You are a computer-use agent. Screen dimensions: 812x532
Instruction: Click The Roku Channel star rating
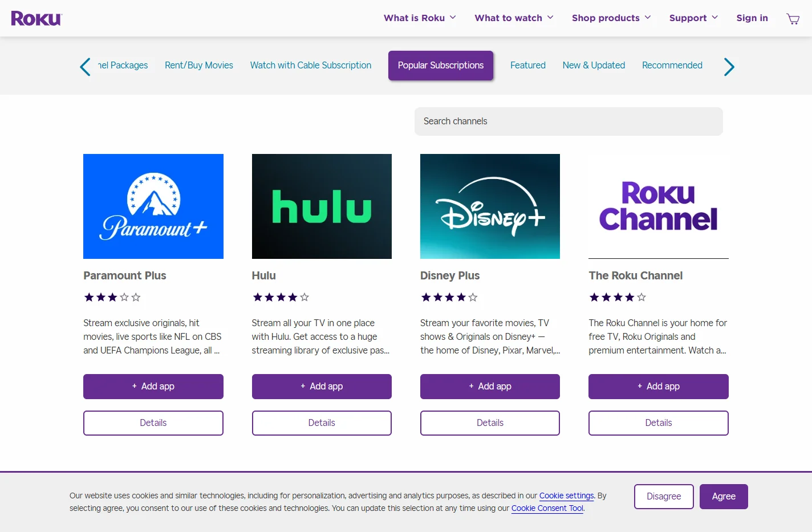point(617,297)
